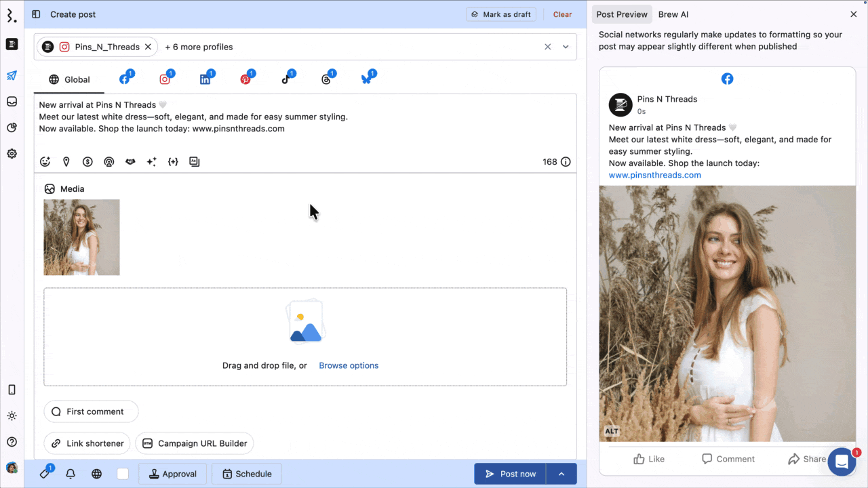The image size is (868, 488).
Task: Expand the profile selector dropdown chevron
Action: [566, 47]
